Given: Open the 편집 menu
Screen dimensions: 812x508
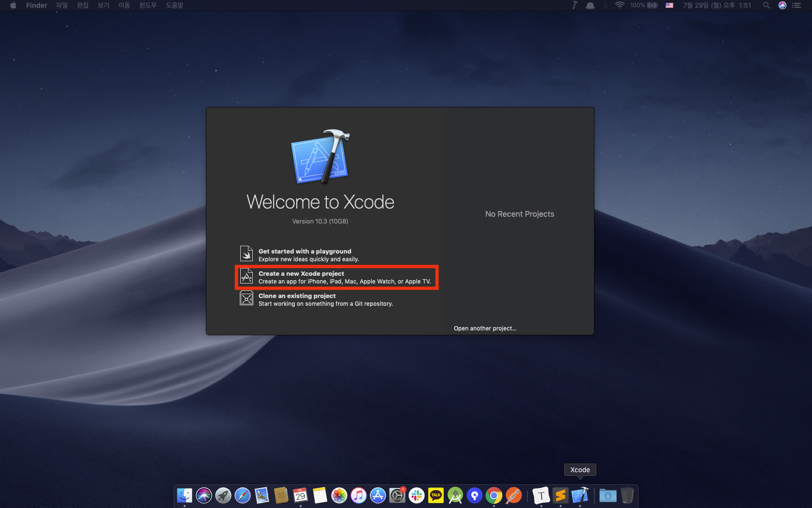Looking at the screenshot, I should point(83,5).
